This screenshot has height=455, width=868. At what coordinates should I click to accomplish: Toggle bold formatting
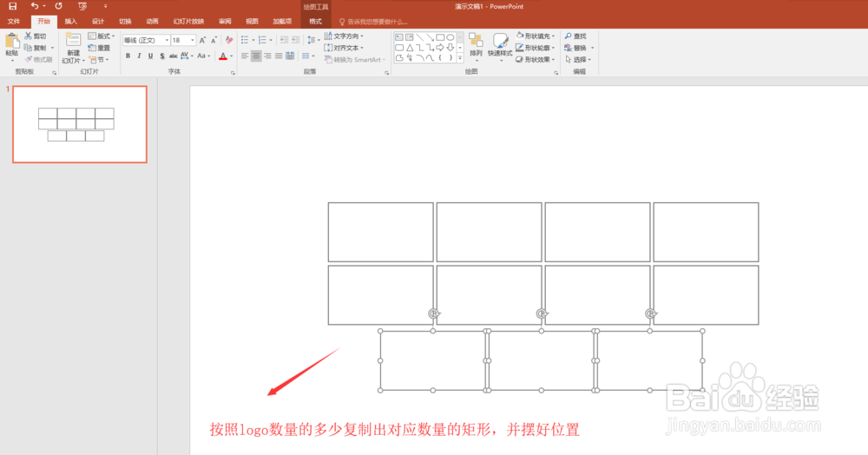128,56
